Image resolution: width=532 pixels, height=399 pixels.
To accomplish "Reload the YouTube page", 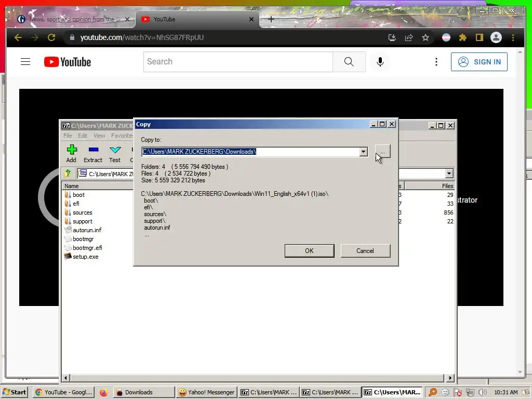I will coord(51,37).
